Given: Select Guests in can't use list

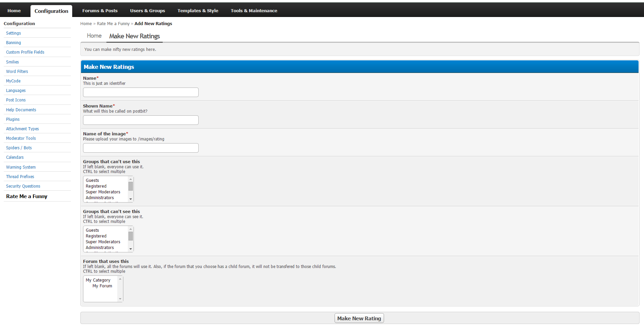Looking at the screenshot, I should (93, 180).
